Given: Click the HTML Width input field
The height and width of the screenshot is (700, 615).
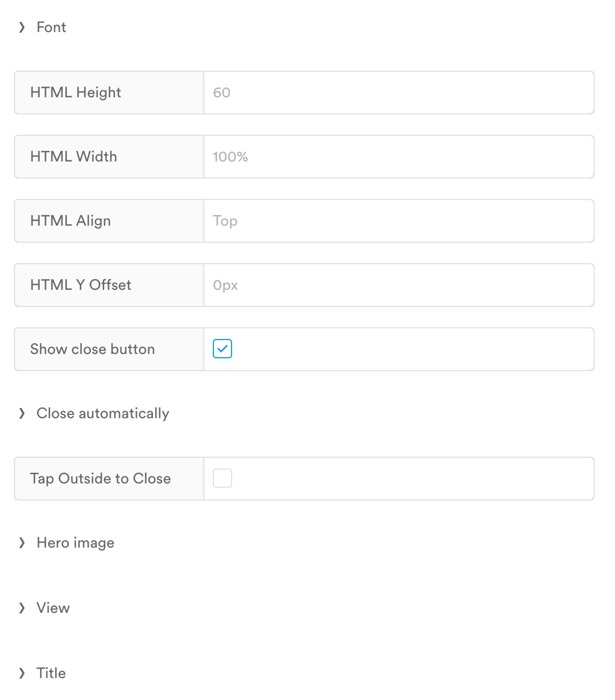Looking at the screenshot, I should click(398, 156).
